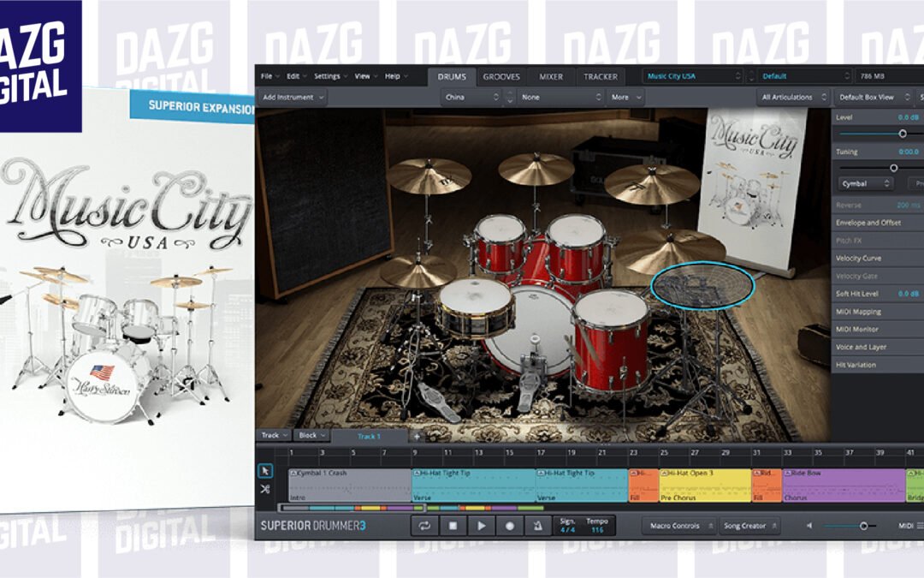
Task: Open the Track menu dropdown
Action: coord(274,435)
